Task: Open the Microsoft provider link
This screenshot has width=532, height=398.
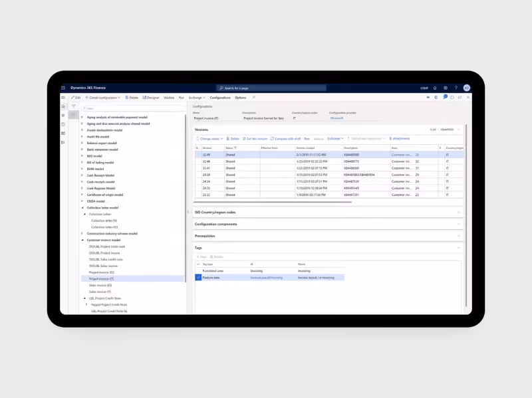Action: 337,118
